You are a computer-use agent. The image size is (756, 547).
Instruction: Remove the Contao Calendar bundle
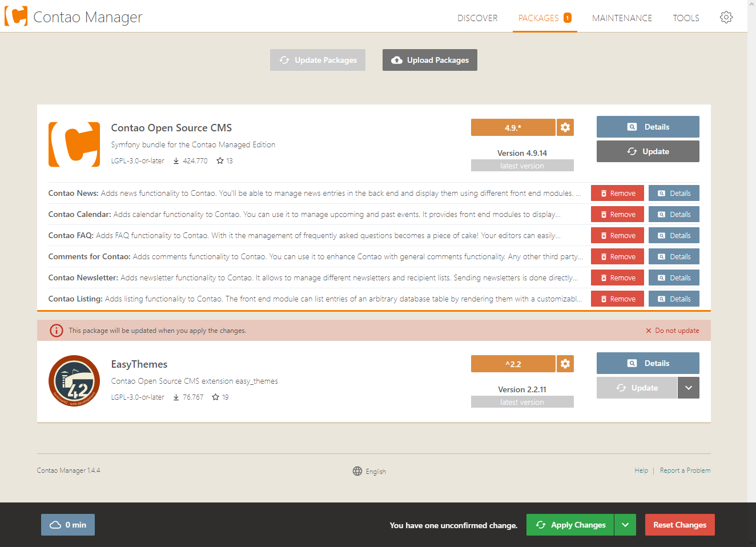coord(617,214)
